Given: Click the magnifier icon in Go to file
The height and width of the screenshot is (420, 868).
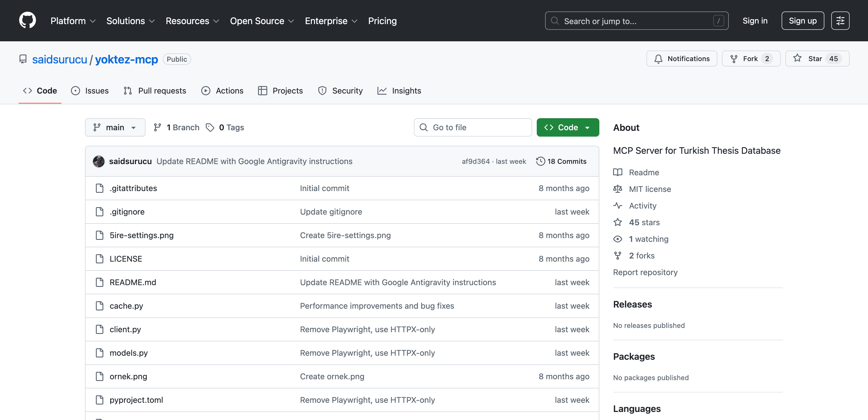Looking at the screenshot, I should [423, 127].
